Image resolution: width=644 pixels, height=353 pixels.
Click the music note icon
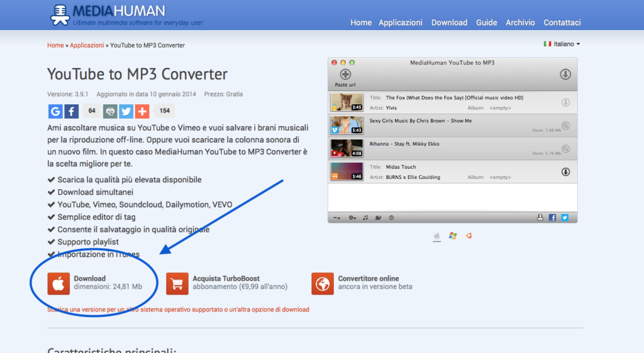tap(365, 218)
